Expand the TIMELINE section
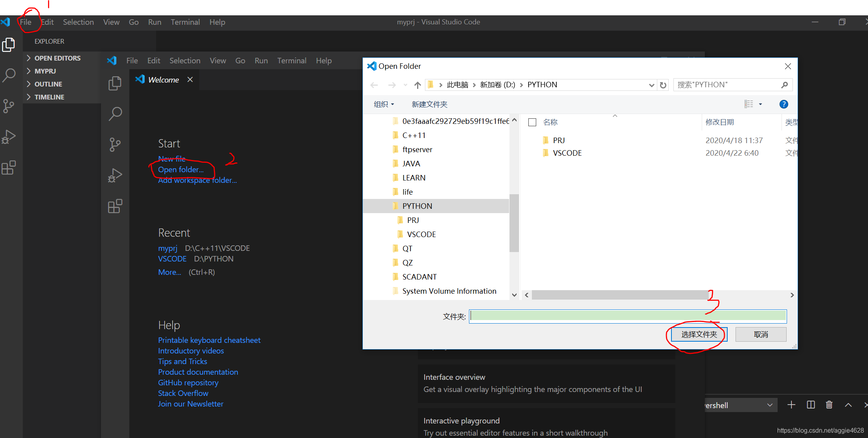 click(49, 97)
